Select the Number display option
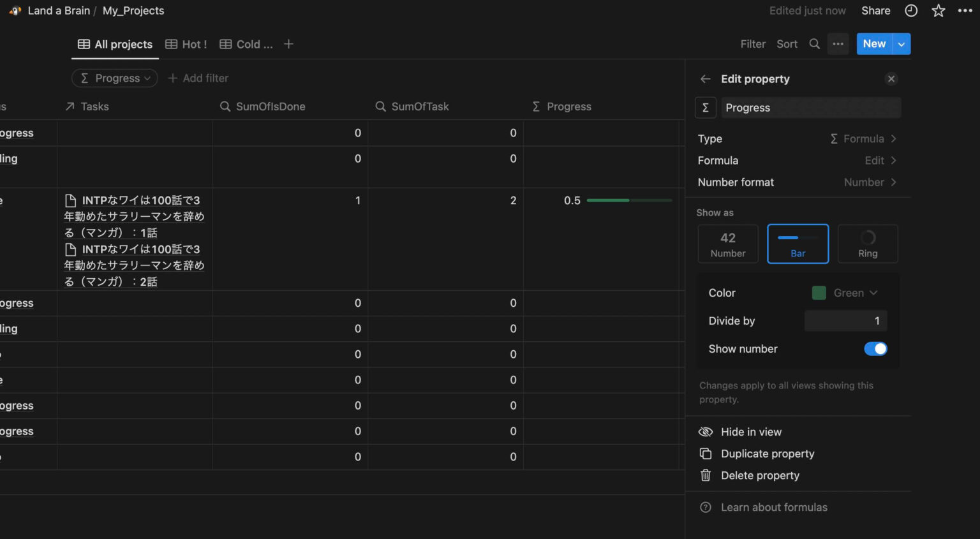980x539 pixels. click(x=728, y=244)
